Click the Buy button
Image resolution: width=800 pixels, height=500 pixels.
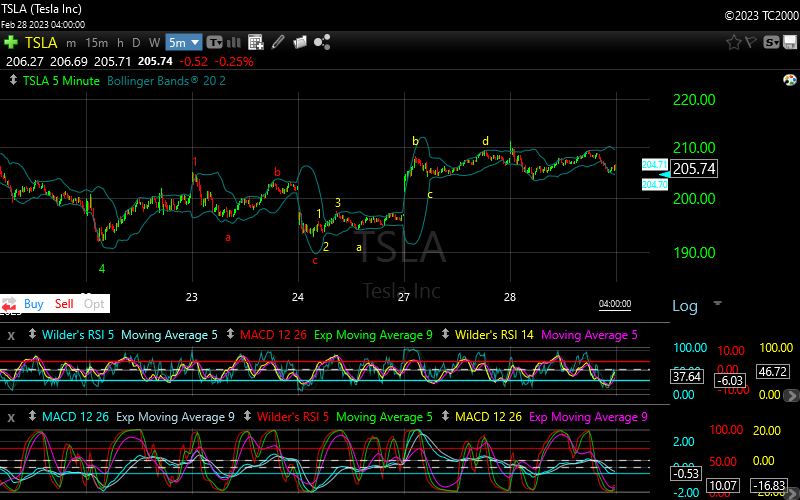click(x=34, y=304)
